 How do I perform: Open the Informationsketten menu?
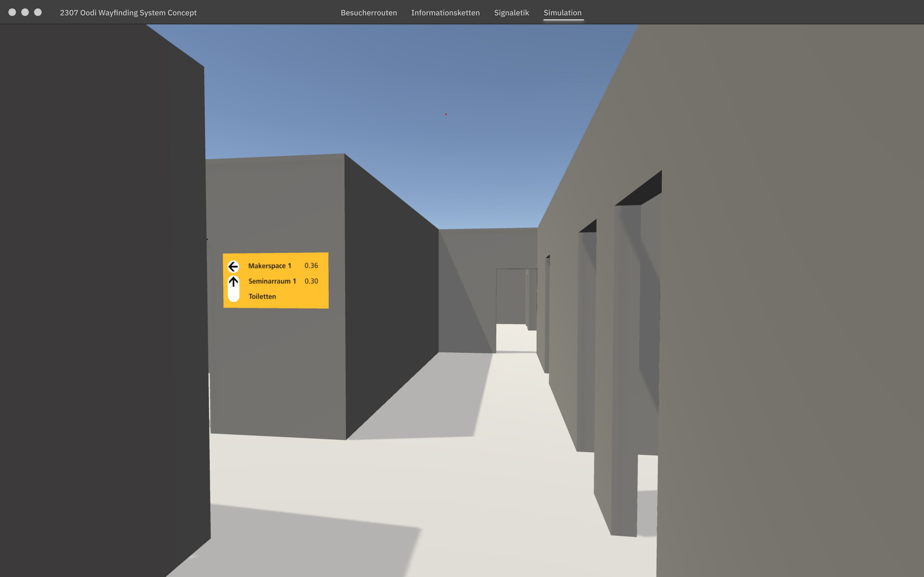tap(445, 13)
